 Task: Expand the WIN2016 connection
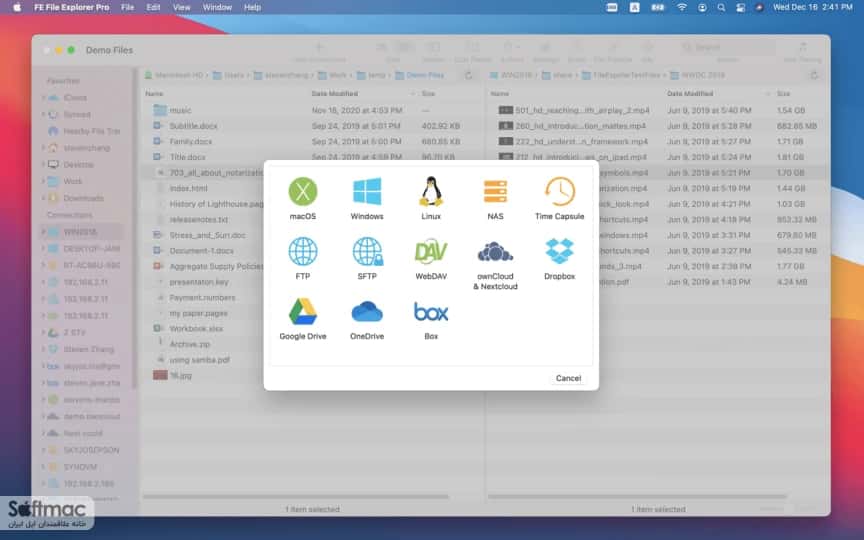pyautogui.click(x=43, y=232)
